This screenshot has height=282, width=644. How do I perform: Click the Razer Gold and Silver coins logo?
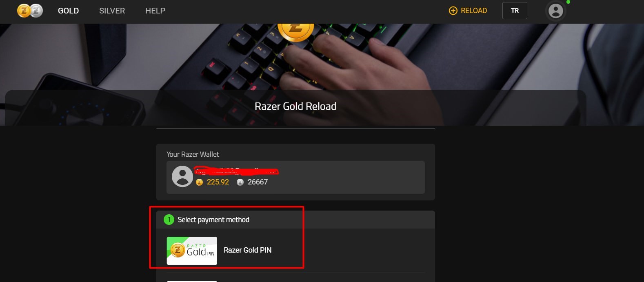pyautogui.click(x=30, y=11)
